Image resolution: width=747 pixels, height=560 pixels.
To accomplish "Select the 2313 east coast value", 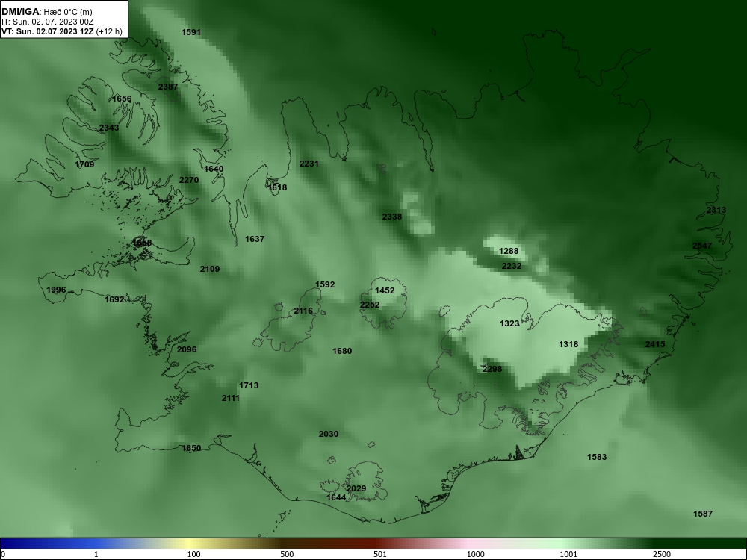I will tap(716, 210).
